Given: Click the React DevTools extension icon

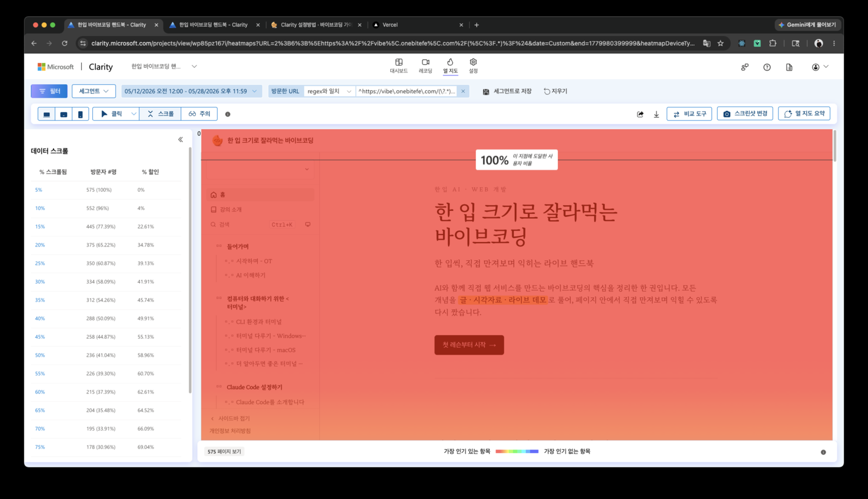Looking at the screenshot, I should pos(742,43).
